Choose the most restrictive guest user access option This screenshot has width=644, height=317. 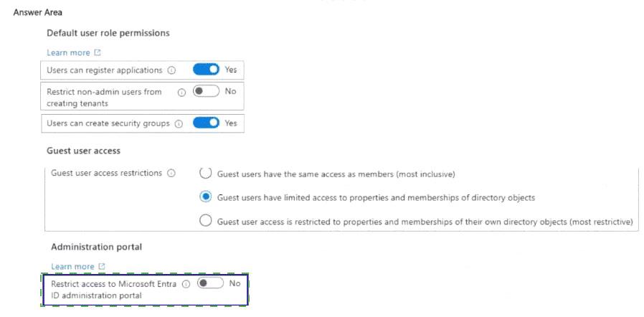206,221
